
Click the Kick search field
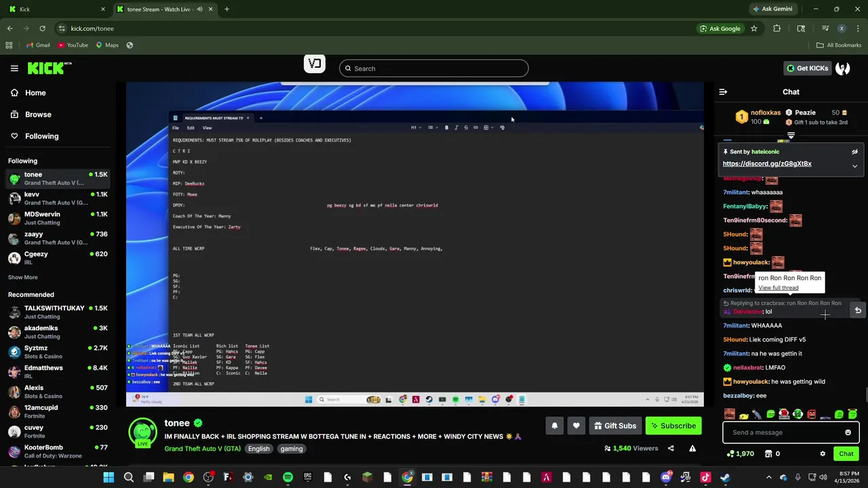[x=434, y=68]
